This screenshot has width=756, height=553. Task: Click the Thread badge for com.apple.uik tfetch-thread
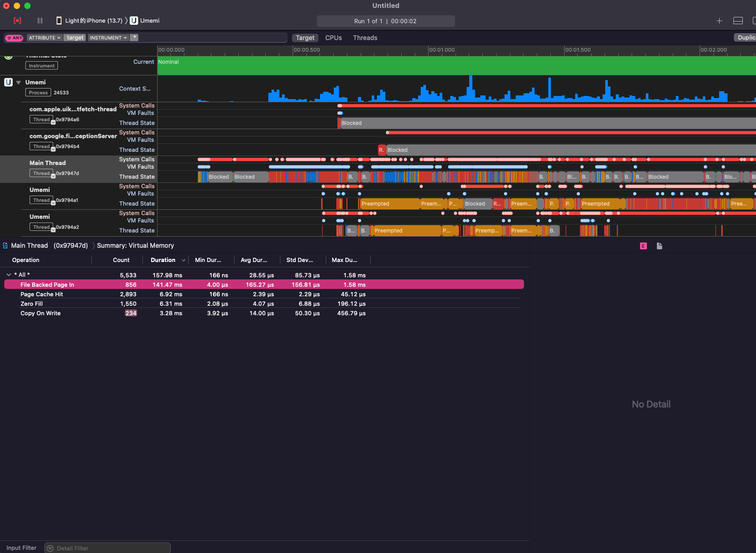pyautogui.click(x=42, y=120)
